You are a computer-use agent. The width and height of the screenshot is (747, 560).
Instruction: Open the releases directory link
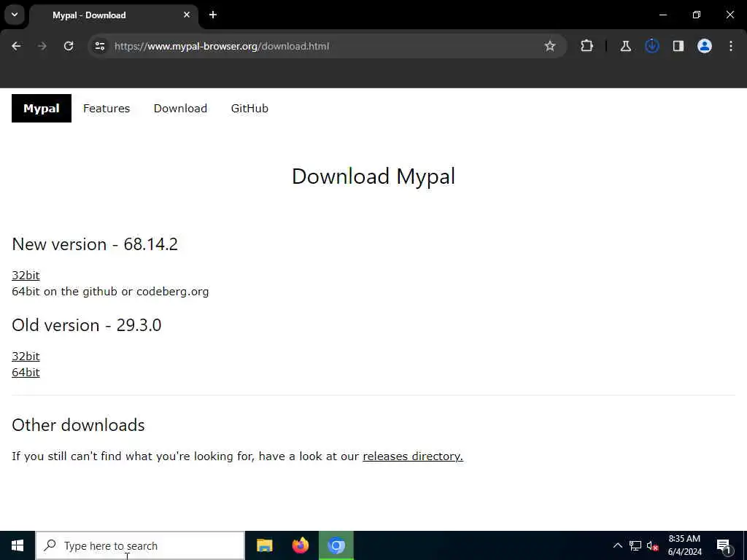[413, 456]
